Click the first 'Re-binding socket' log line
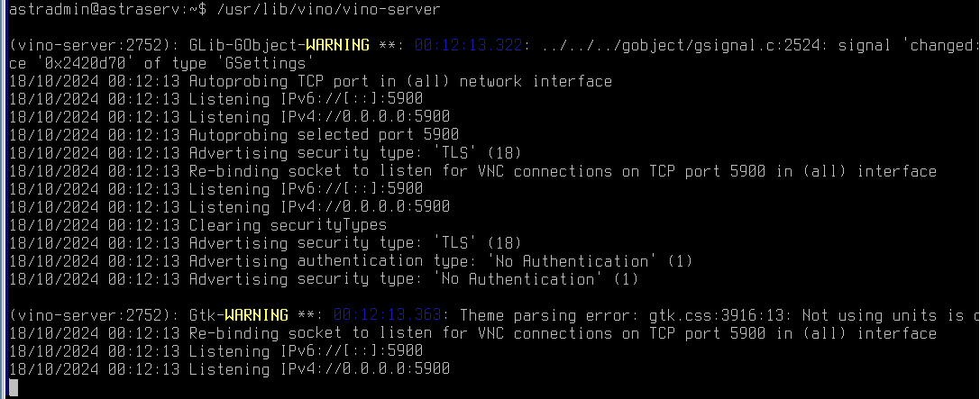The height and width of the screenshot is (399, 980). 473,171
